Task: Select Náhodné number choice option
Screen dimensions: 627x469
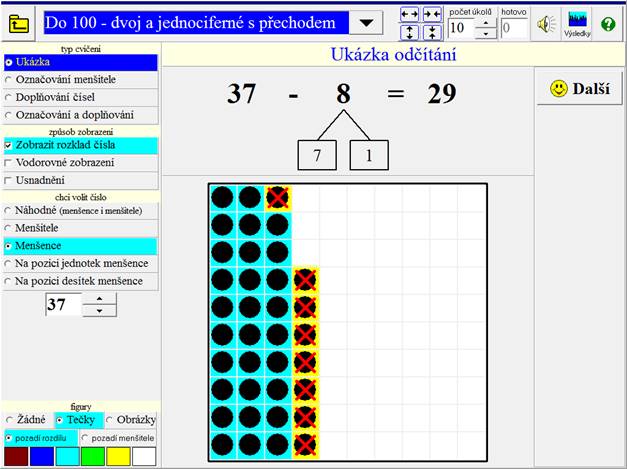Action: click(81, 211)
